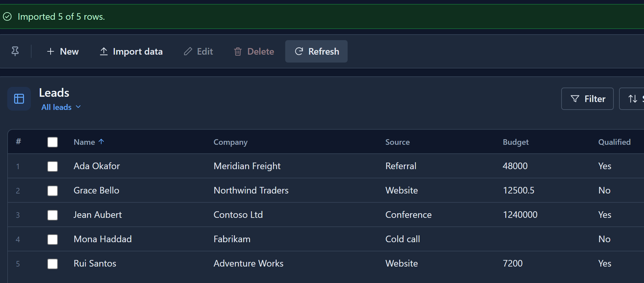
Task: Open the Jean Aubert lead name
Action: [x=98, y=215]
